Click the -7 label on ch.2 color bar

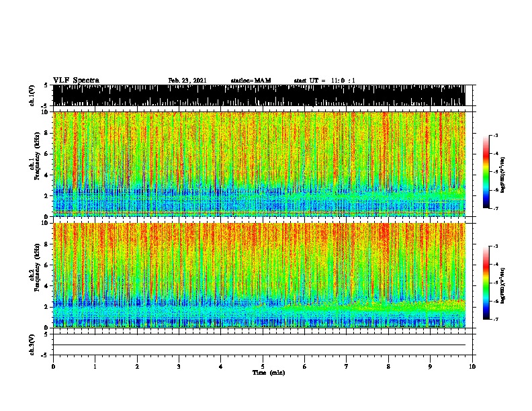click(x=496, y=319)
